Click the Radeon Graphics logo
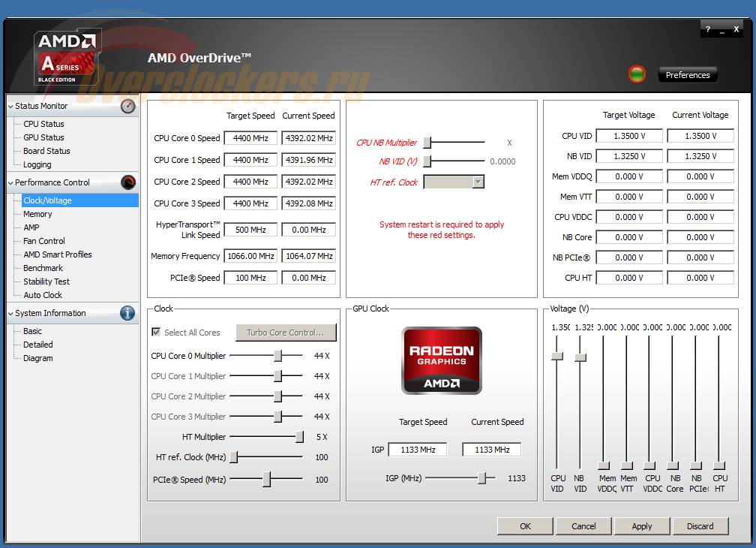Screen dimensions: 756x548 442,360
